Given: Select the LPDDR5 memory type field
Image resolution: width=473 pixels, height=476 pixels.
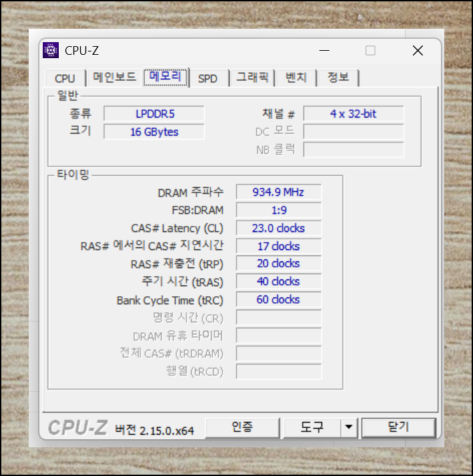Looking at the screenshot, I should pyautogui.click(x=154, y=114).
